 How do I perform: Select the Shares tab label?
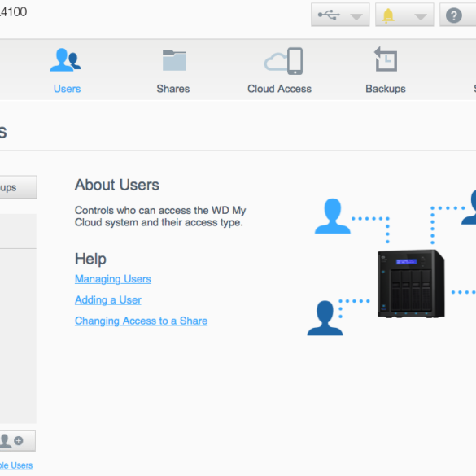173,89
